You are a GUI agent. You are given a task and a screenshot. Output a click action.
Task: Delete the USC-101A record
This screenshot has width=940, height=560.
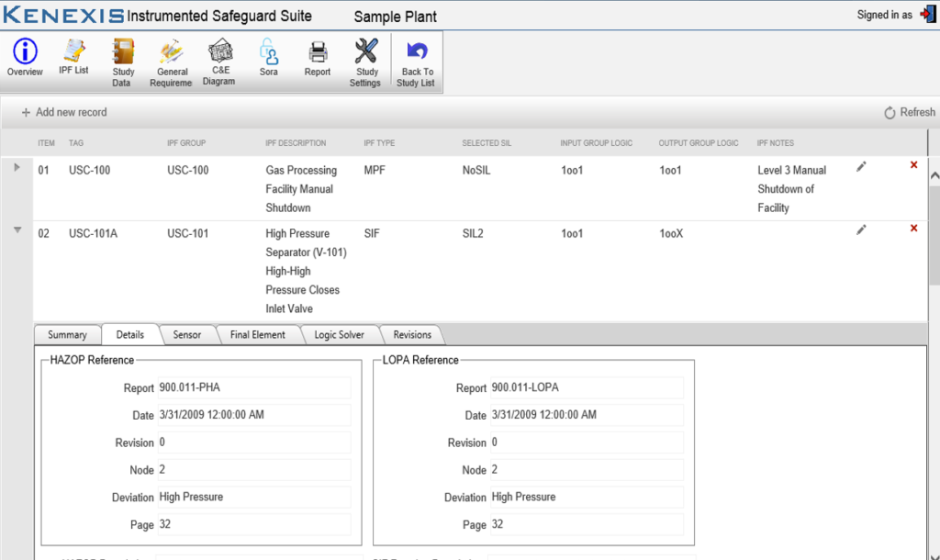(913, 229)
